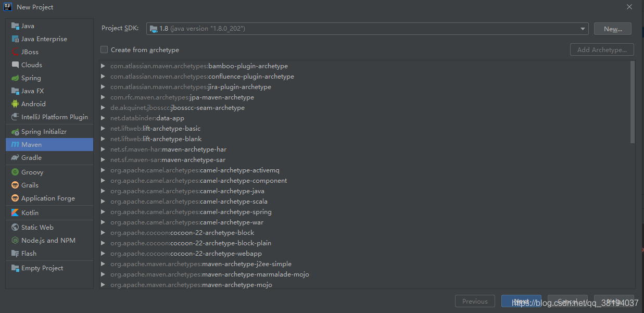Select Static Web label
The image size is (644, 313).
click(x=37, y=228)
